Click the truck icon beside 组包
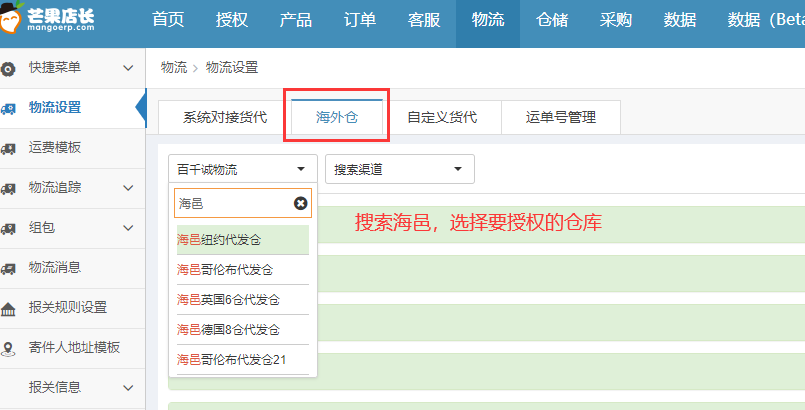Screen dimensions: 805x410 8,229
